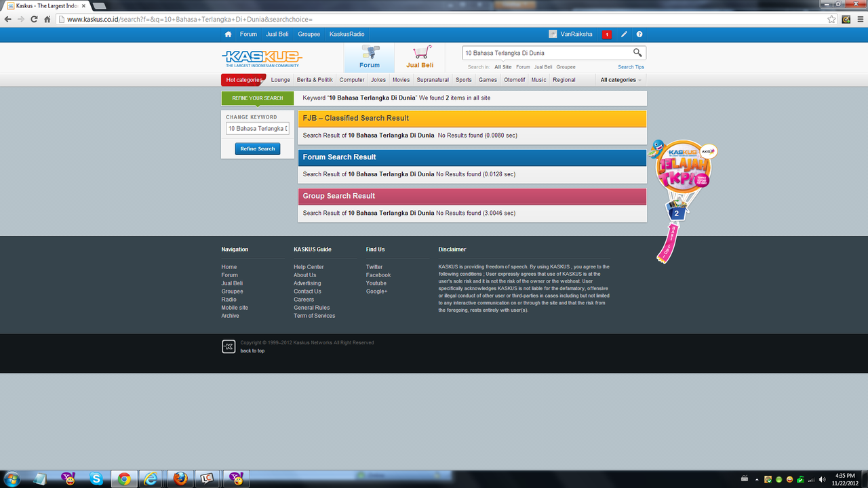This screenshot has height=488, width=868.
Task: Close the Kaskus browser tab
Action: click(83, 6)
